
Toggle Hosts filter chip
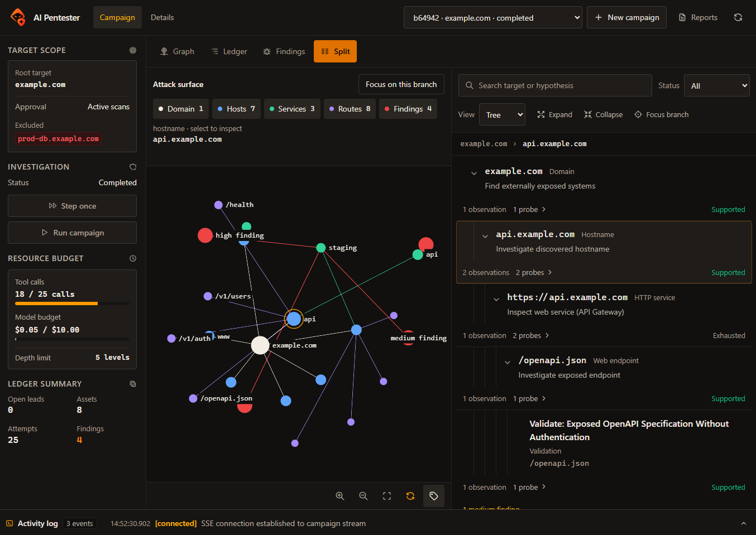[x=236, y=109]
